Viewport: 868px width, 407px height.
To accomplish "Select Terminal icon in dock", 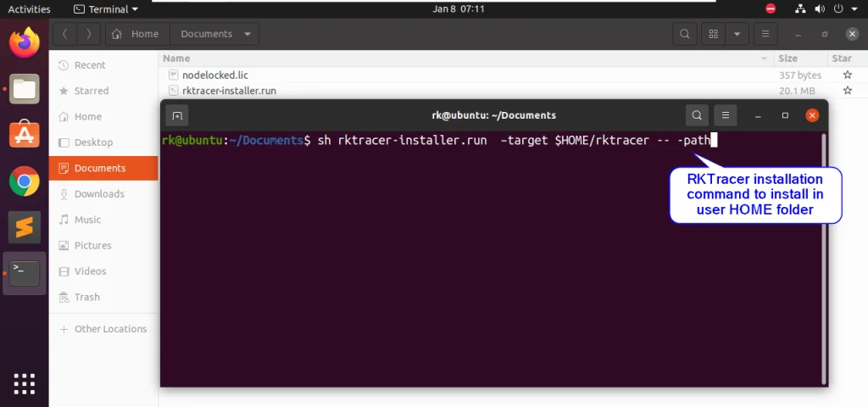I will coord(25,273).
